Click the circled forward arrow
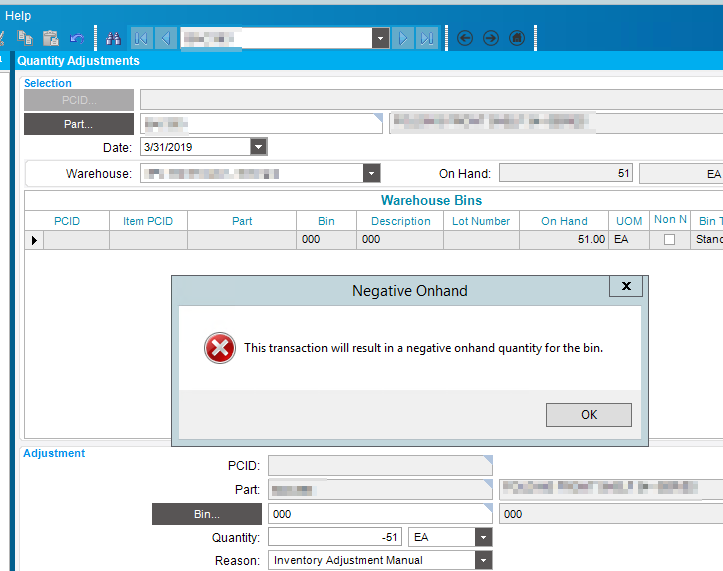This screenshot has width=723, height=571. point(491,38)
